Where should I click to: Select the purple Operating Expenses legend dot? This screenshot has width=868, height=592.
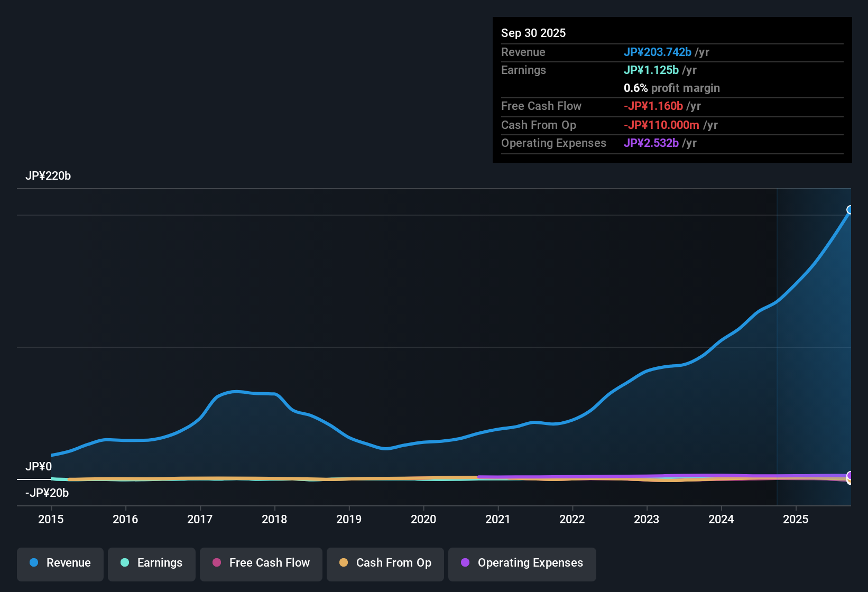point(465,563)
